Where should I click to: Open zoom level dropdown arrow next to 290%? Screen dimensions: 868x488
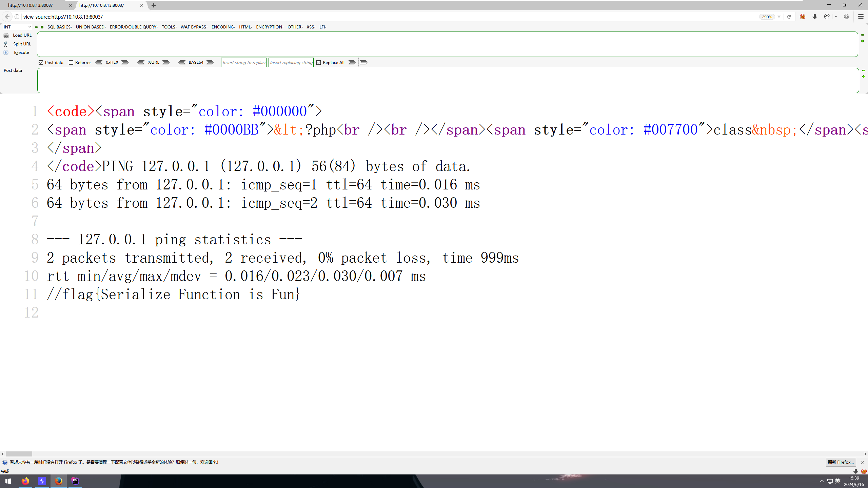[x=779, y=17]
